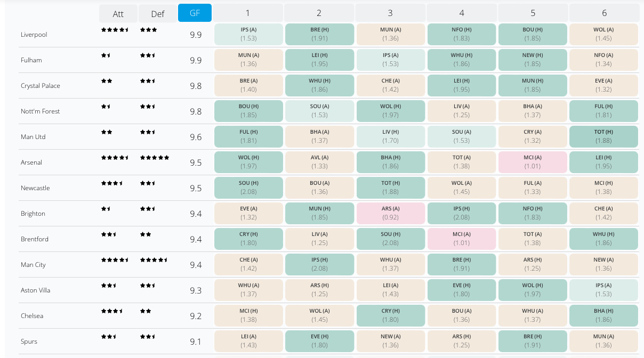Image resolution: width=644 pixels, height=358 pixels.
Task: Click the Brighton team name
Action: tap(33, 214)
